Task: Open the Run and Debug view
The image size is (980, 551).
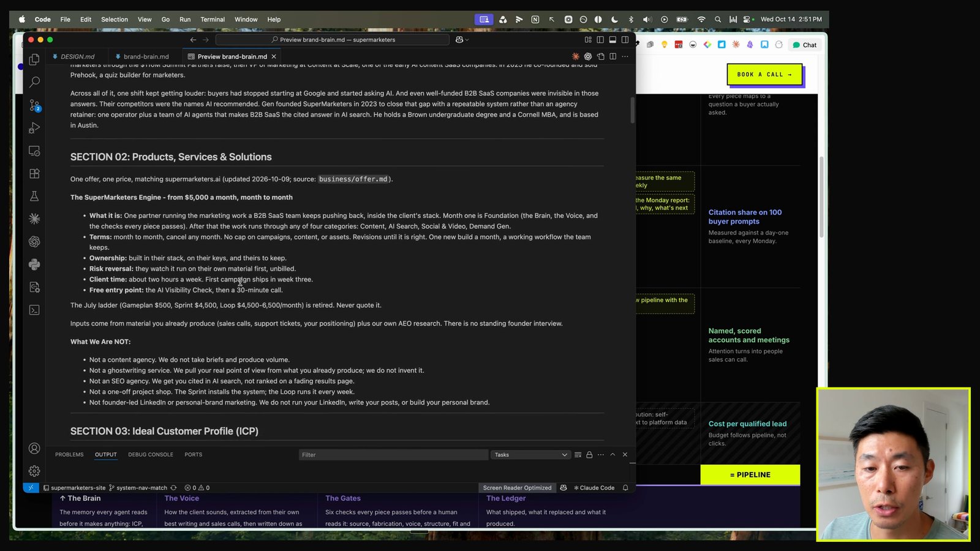Action: (x=34, y=128)
